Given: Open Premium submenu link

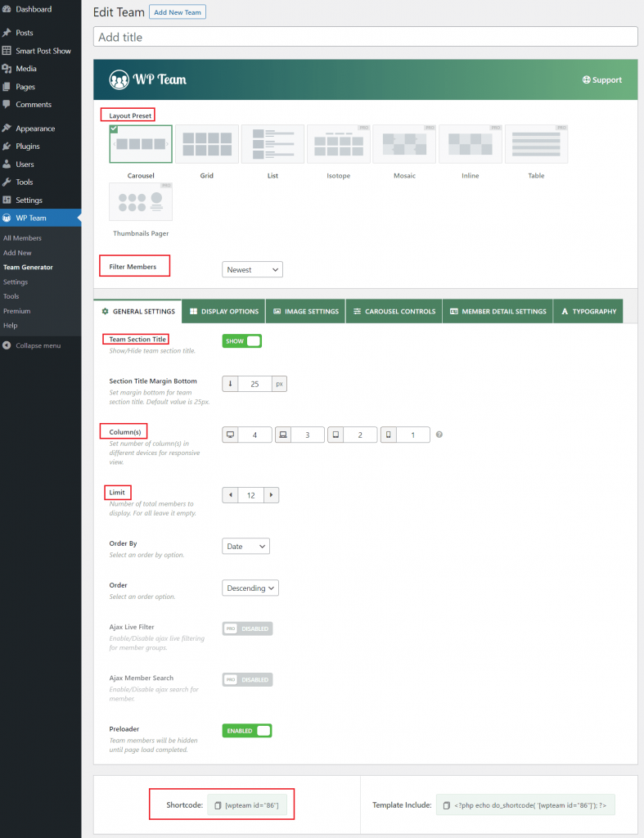Looking at the screenshot, I should [16, 311].
